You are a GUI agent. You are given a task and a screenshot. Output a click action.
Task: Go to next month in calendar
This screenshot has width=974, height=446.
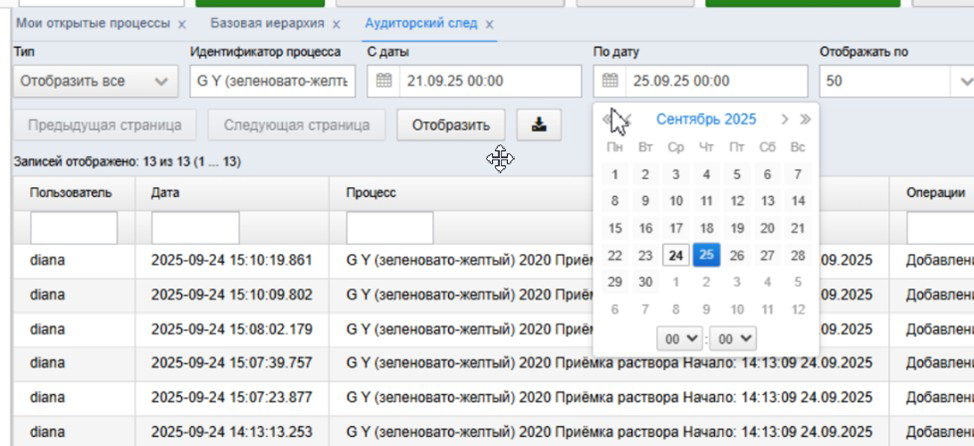pyautogui.click(x=785, y=119)
